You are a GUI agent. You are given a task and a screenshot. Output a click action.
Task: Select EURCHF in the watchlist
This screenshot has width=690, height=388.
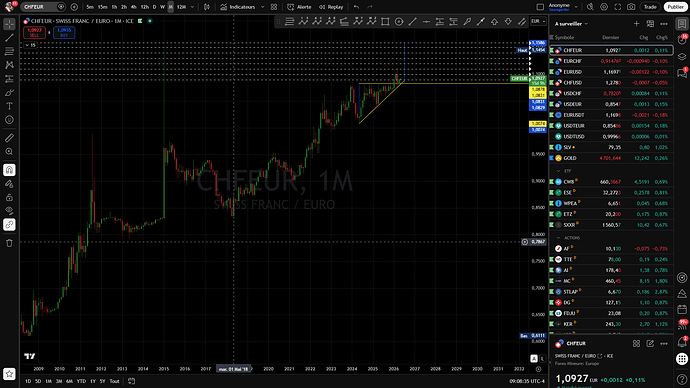(611, 61)
